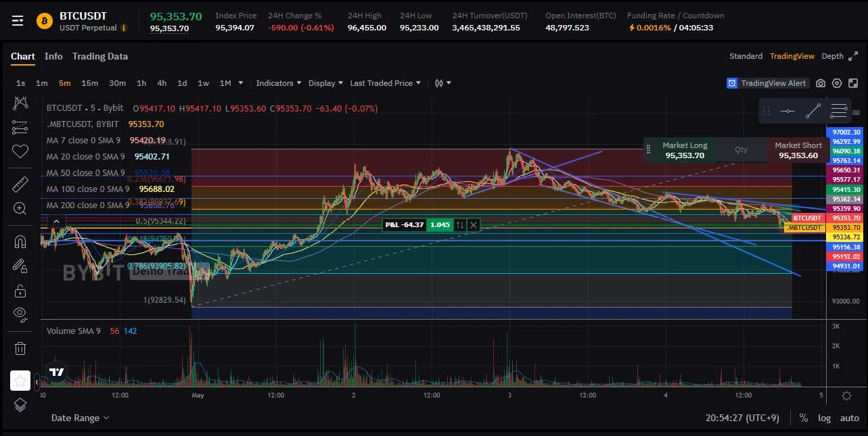Toggle the log scale option
This screenshot has width=868, height=436.
[x=824, y=418]
